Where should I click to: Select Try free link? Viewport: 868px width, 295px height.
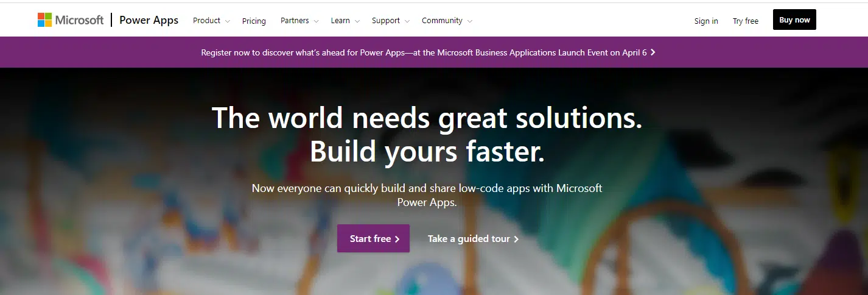[746, 21]
